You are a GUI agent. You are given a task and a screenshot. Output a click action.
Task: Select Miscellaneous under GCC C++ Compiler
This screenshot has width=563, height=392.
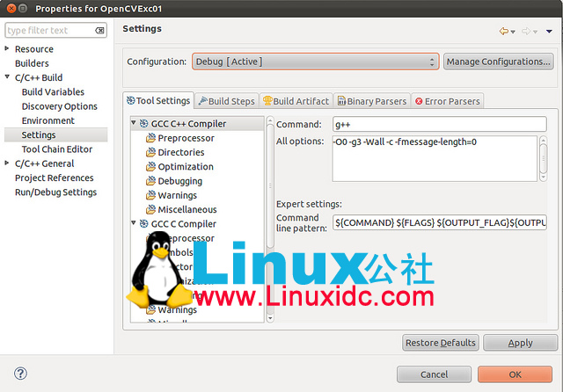(x=187, y=209)
